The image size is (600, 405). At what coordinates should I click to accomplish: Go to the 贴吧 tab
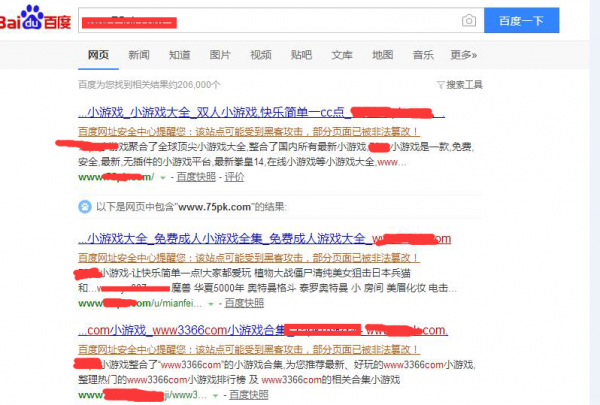pyautogui.click(x=301, y=55)
